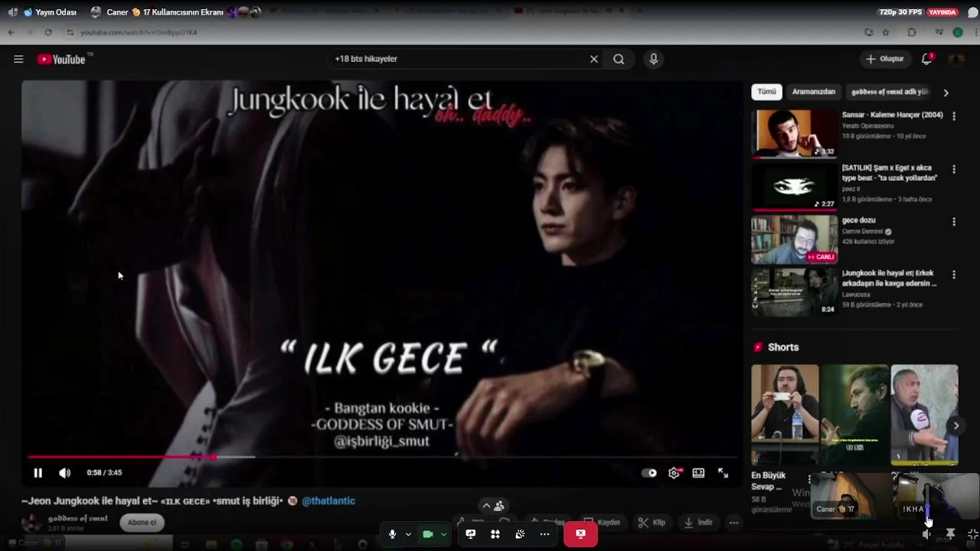Run search with magnifier button
Viewport: 980px width, 551px height.
pyautogui.click(x=619, y=59)
